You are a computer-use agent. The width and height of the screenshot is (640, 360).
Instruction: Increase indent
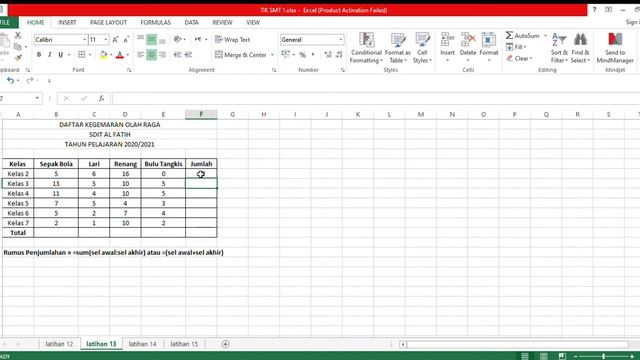pos(188,55)
